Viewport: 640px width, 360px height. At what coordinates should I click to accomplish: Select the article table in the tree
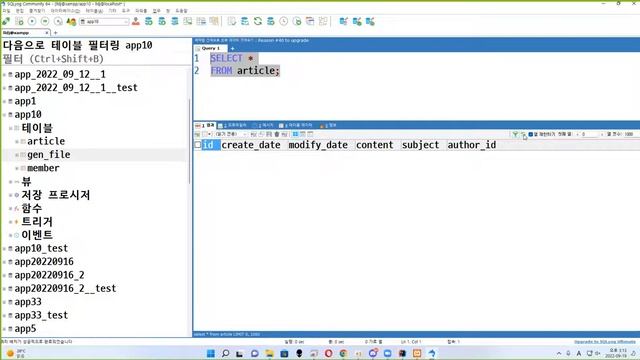tap(46, 141)
